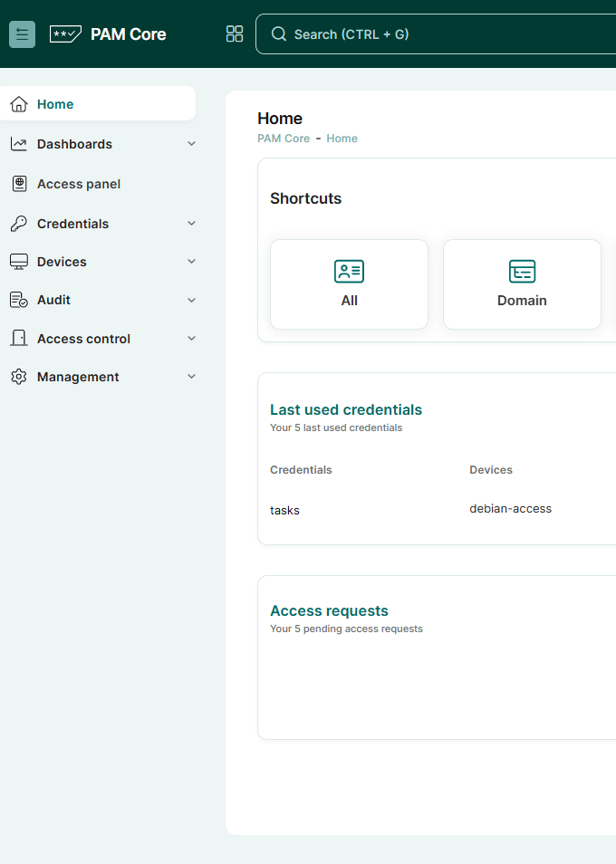616x864 pixels.
Task: Expand the Audit chevron
Action: click(191, 301)
